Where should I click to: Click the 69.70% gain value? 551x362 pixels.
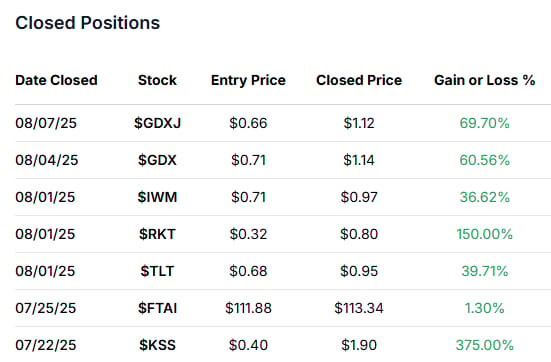pyautogui.click(x=485, y=123)
